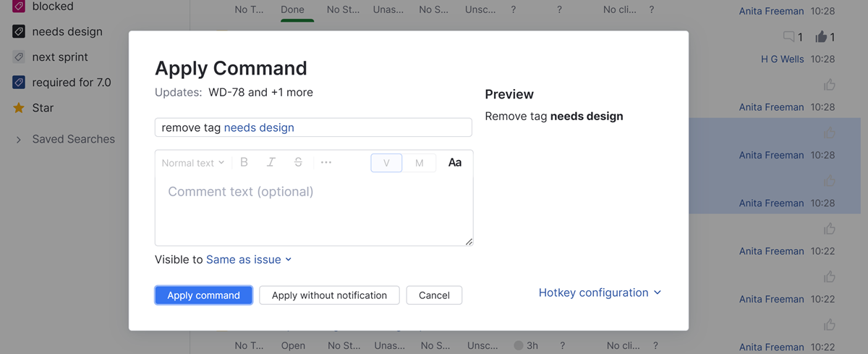Click the Star tag icon in sidebar
This screenshot has height=354, width=868.
(19, 108)
